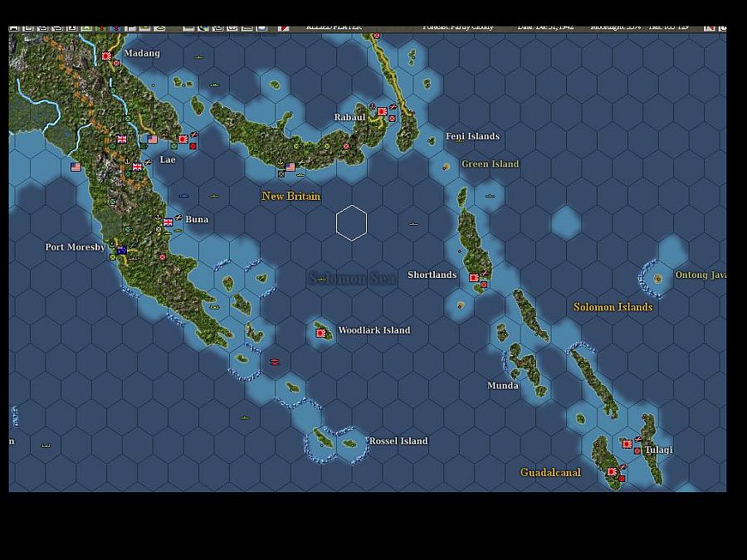Click the Feni Islands label

pyautogui.click(x=472, y=136)
